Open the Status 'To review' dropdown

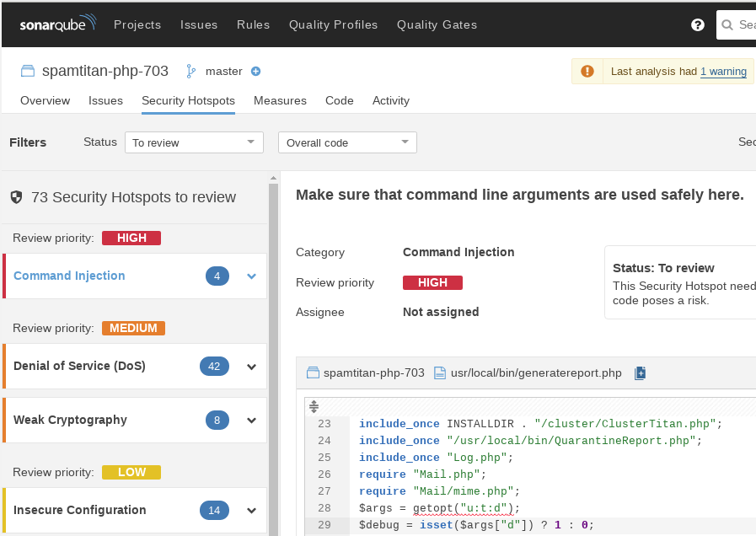194,142
